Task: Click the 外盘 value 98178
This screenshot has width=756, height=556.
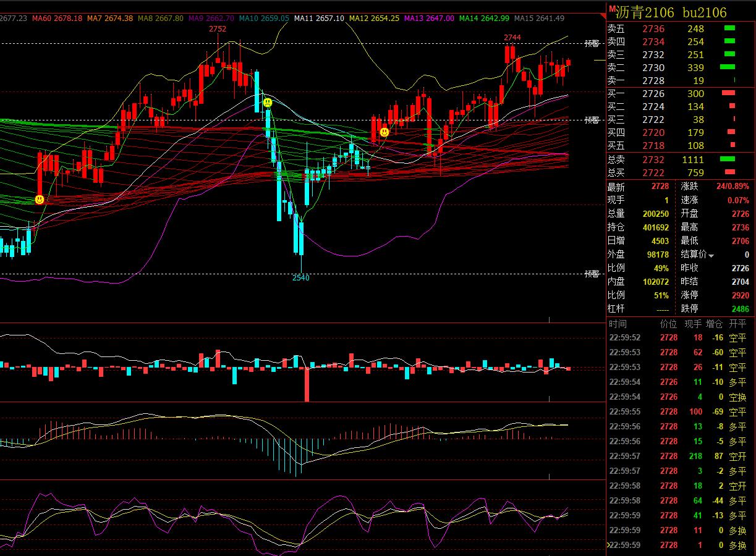Action: pos(657,255)
